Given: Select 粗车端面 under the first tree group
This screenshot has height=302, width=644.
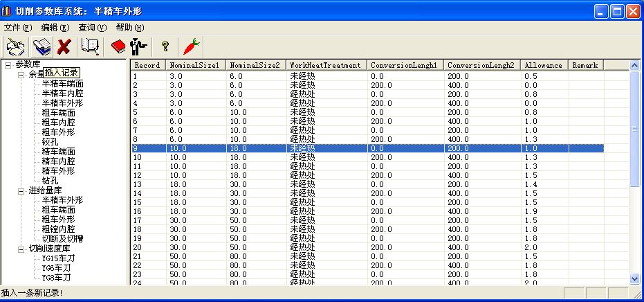Looking at the screenshot, I should pyautogui.click(x=58, y=113).
